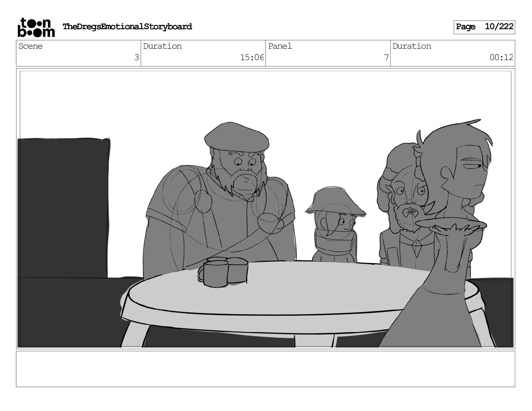Select the panel number 7 value
Image resolution: width=532 pixels, height=411 pixels.
(386, 58)
